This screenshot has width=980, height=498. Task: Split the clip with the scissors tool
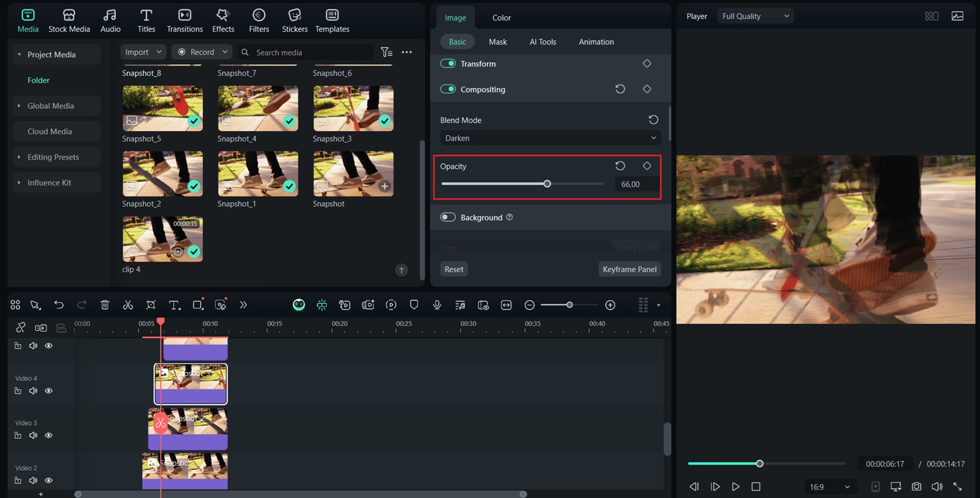pos(128,305)
